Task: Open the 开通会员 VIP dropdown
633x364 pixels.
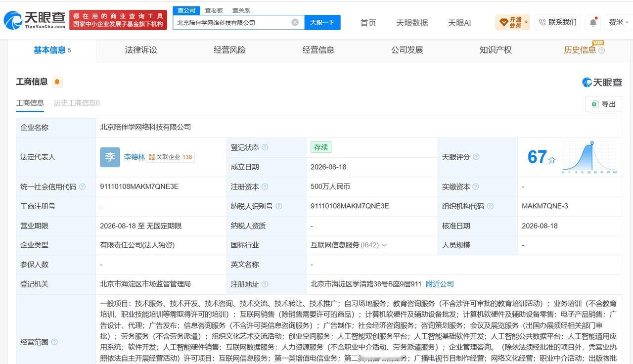Action: click(512, 22)
